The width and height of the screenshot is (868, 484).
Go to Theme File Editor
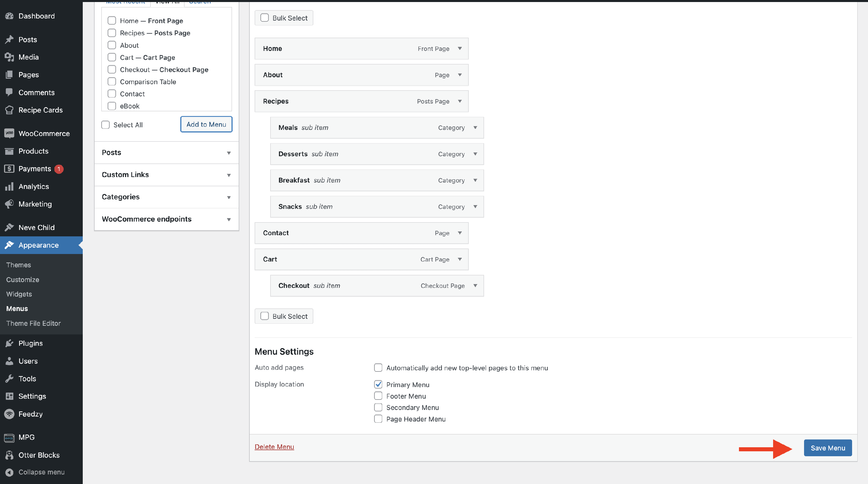tap(33, 323)
